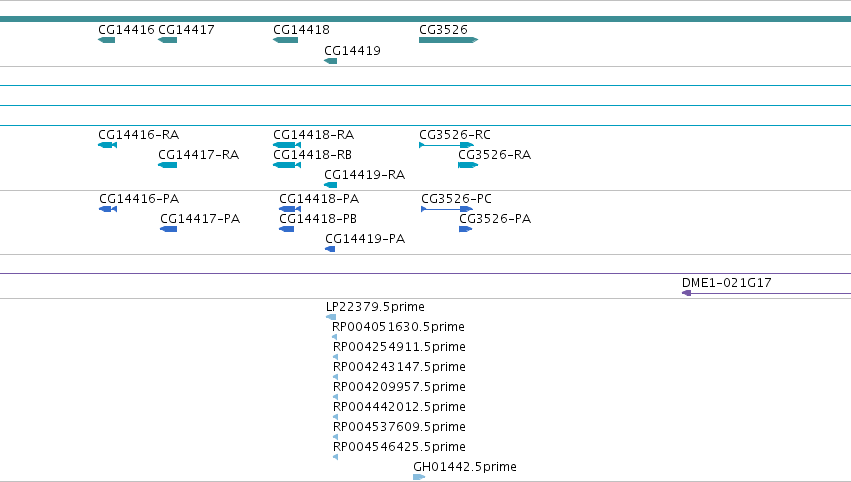851x482 pixels.
Task: Select the CG14416-RA transcript glyph
Action: pos(107,145)
